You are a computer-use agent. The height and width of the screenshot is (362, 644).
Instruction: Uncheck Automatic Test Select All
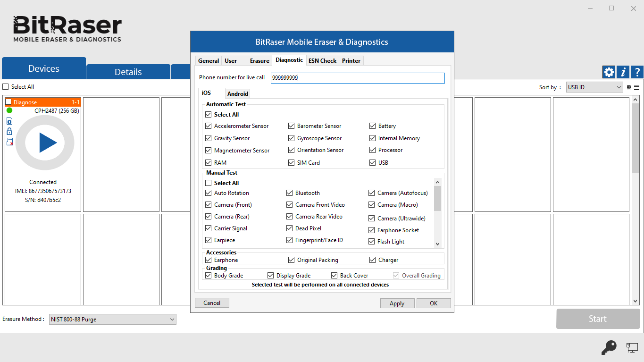(209, 115)
